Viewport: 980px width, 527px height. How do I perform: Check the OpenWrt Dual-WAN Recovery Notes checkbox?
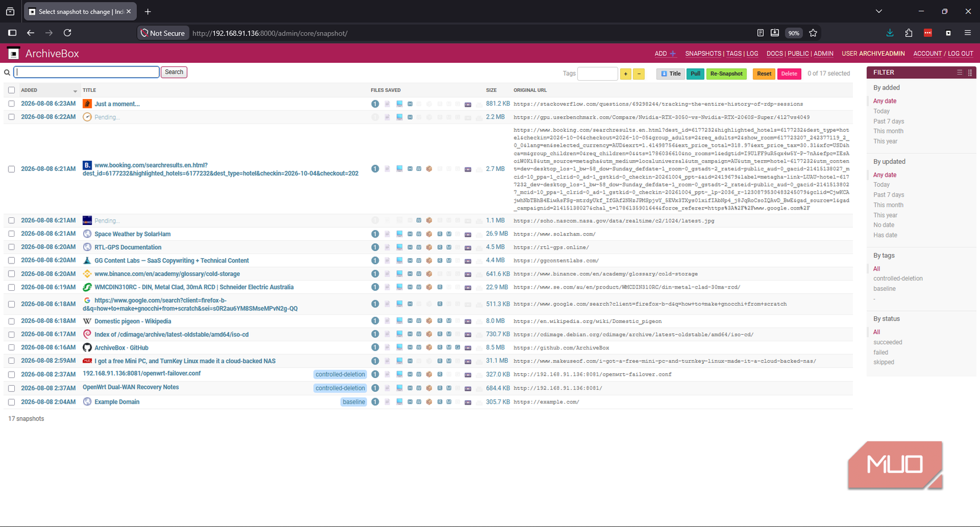coord(11,388)
